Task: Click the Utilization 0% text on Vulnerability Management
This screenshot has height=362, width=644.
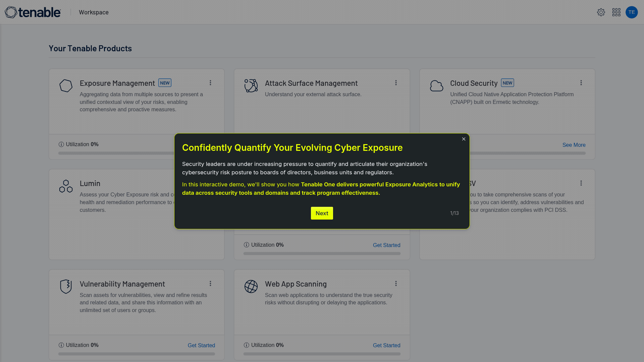Action: pos(82,345)
